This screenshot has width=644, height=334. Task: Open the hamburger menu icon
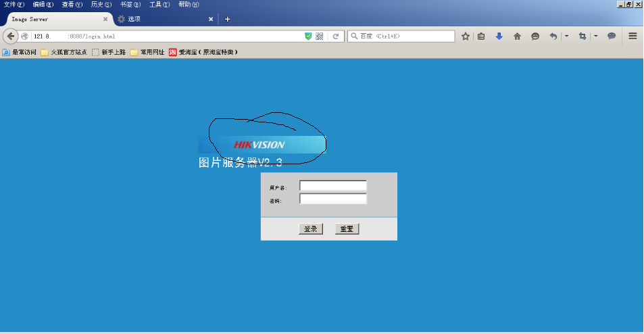pos(633,37)
